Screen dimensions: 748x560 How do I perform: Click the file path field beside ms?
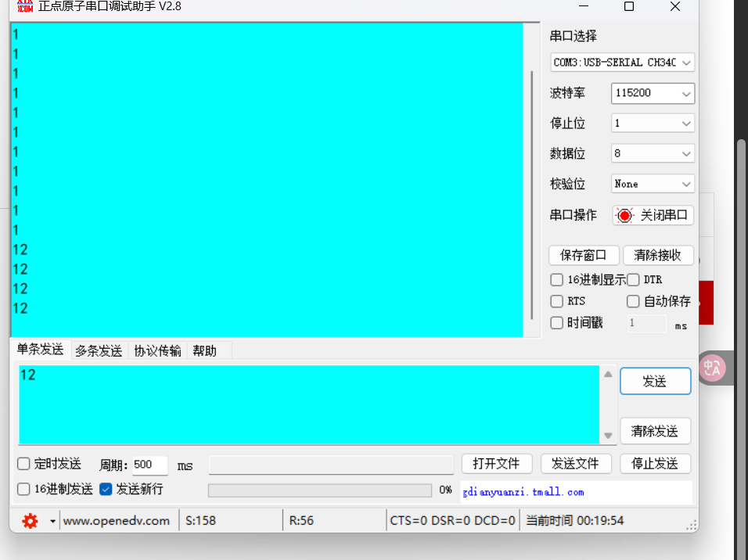point(331,465)
